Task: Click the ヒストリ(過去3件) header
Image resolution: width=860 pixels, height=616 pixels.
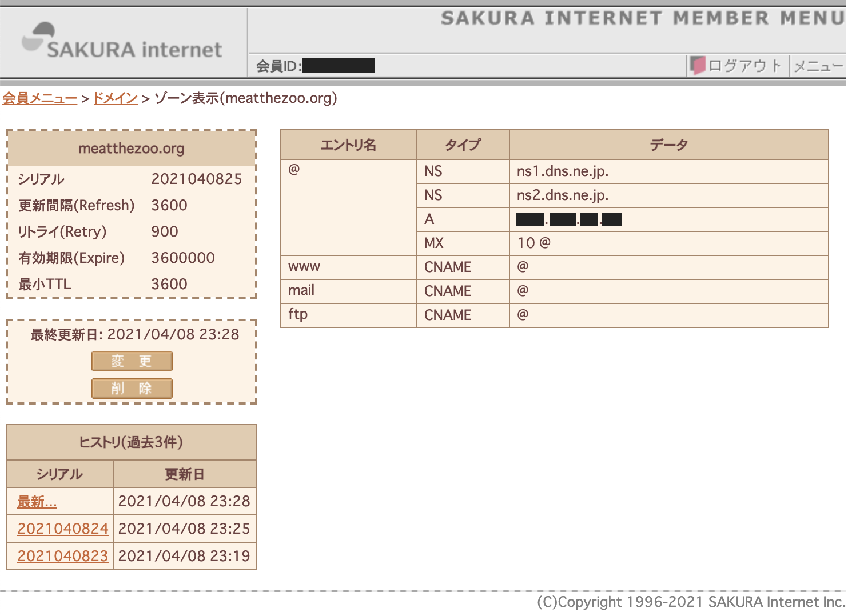Action: (x=132, y=442)
